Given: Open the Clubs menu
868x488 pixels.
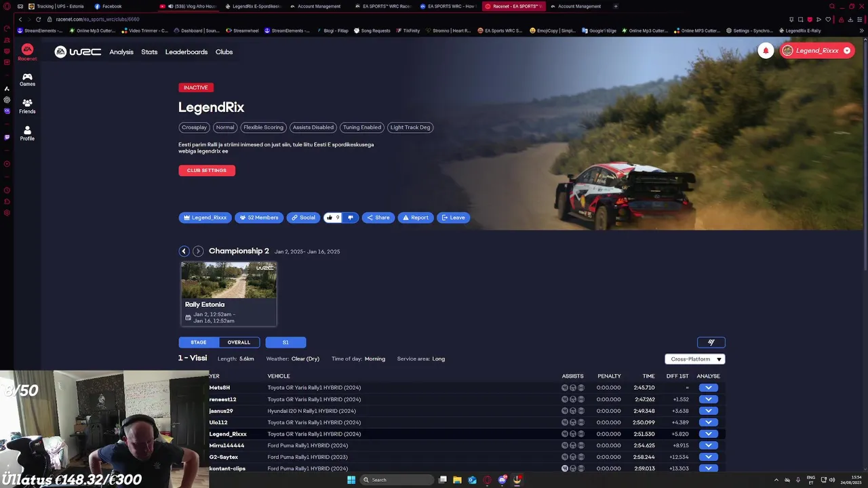Looking at the screenshot, I should pyautogui.click(x=224, y=52).
